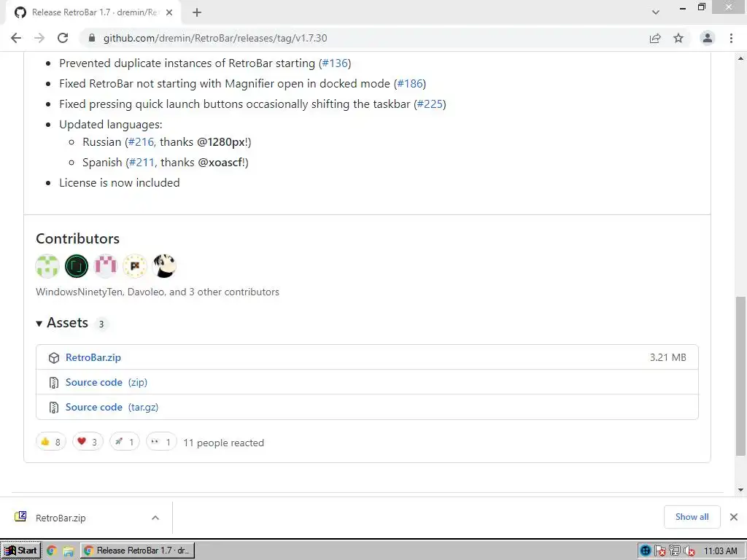Click the scrollbar down arrow
The width and height of the screenshot is (747, 560).
pyautogui.click(x=740, y=489)
